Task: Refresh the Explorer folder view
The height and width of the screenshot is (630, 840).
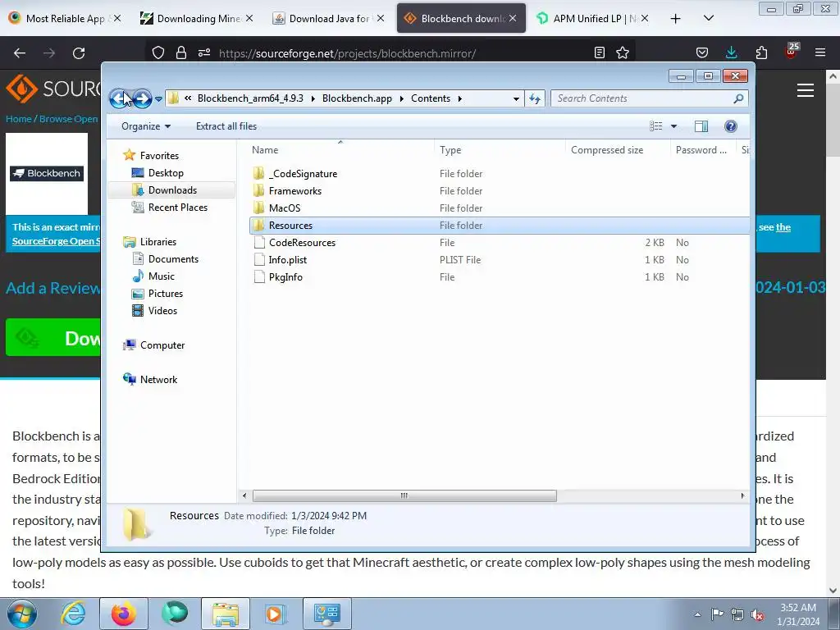Action: (x=535, y=98)
